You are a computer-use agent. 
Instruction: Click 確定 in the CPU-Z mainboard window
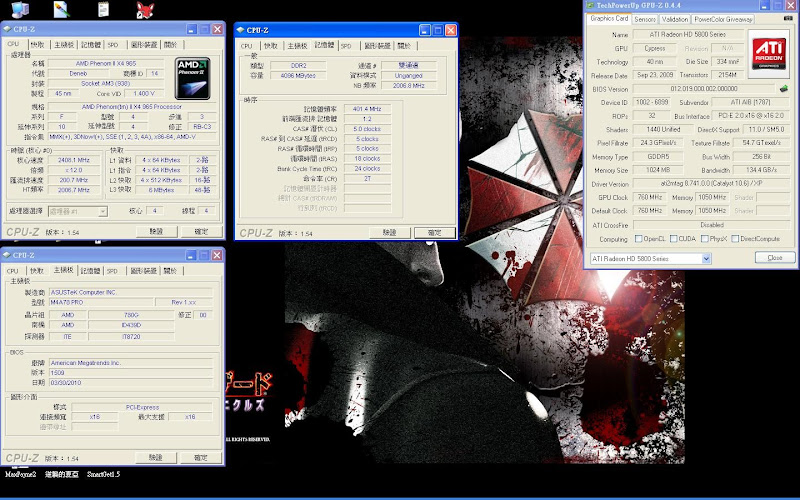[201, 458]
